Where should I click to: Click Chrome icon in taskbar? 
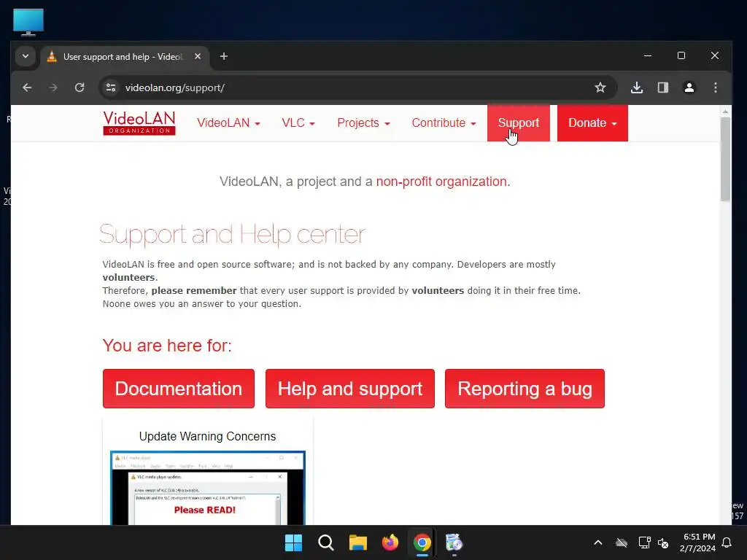(x=422, y=542)
